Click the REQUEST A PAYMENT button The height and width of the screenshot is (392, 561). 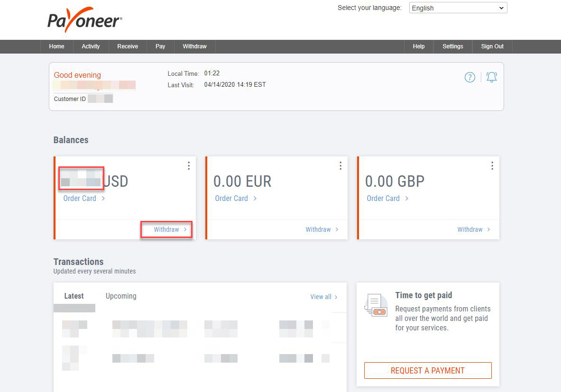click(428, 371)
